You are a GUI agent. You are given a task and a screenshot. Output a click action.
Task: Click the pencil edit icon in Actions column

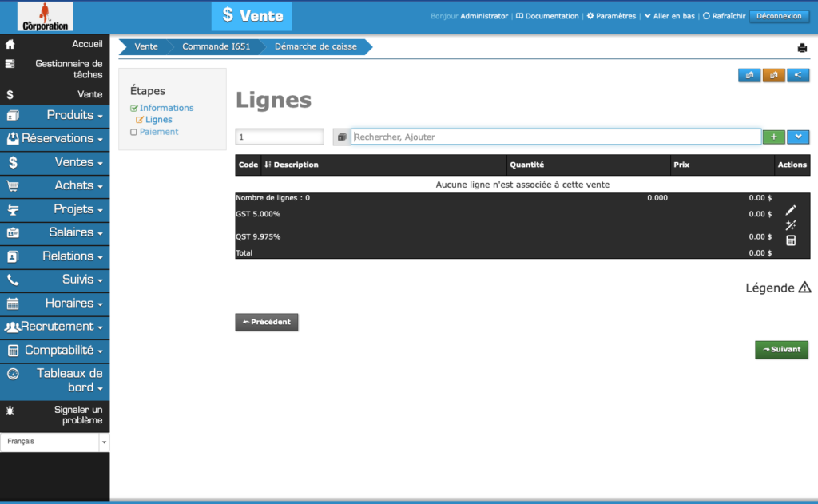click(x=791, y=210)
